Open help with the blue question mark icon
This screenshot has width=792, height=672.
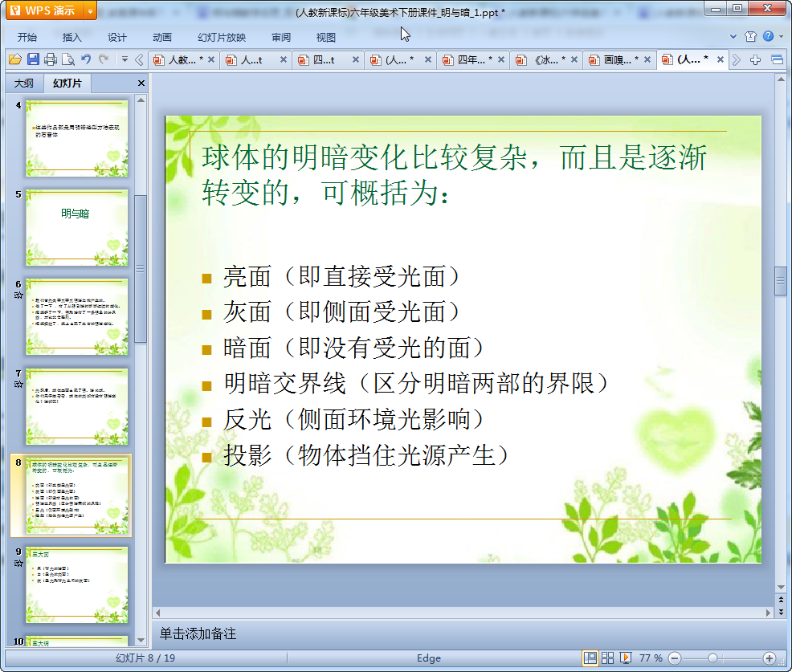point(768,36)
